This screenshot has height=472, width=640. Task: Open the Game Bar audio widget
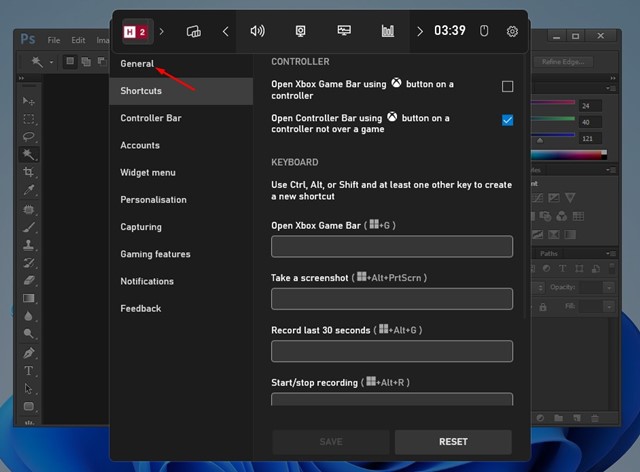point(258,31)
